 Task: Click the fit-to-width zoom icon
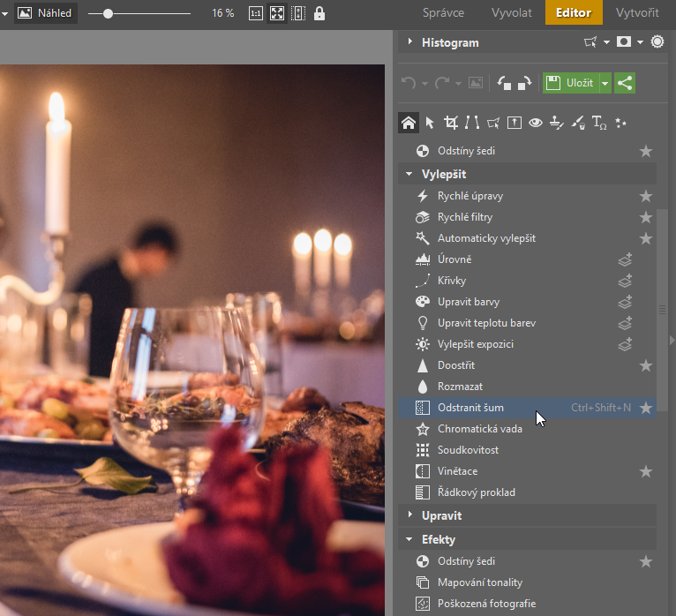tap(298, 13)
